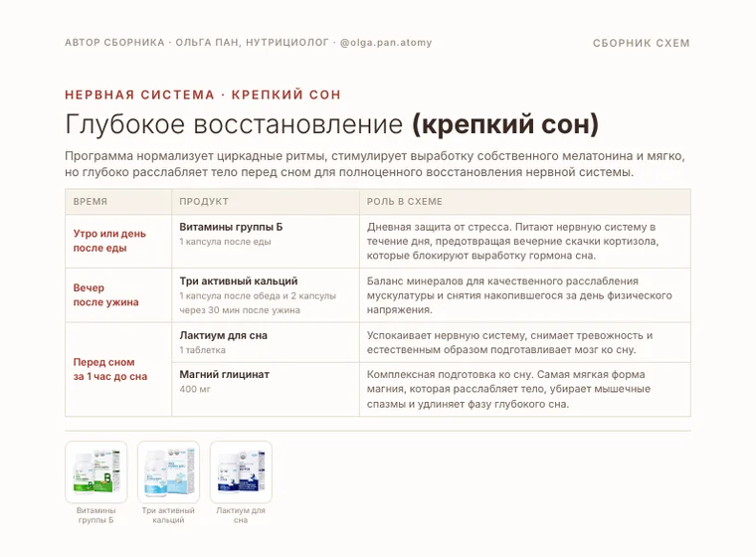This screenshot has height=557, width=756.
Task: Open the Три активный кальций product thumbnail
Action: pyautogui.click(x=168, y=472)
